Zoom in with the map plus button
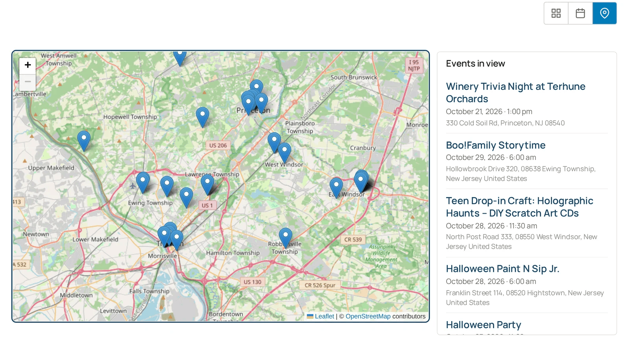Screen dimensions: 630x364 click(28, 65)
